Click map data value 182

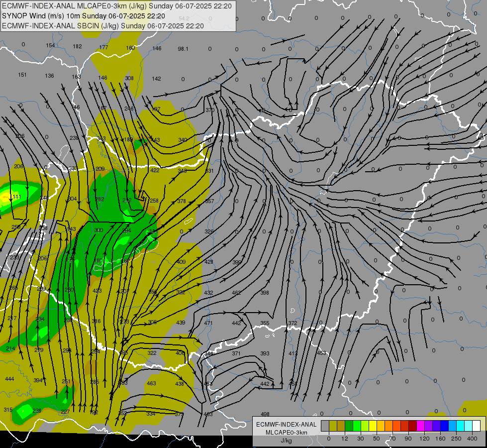(77, 46)
